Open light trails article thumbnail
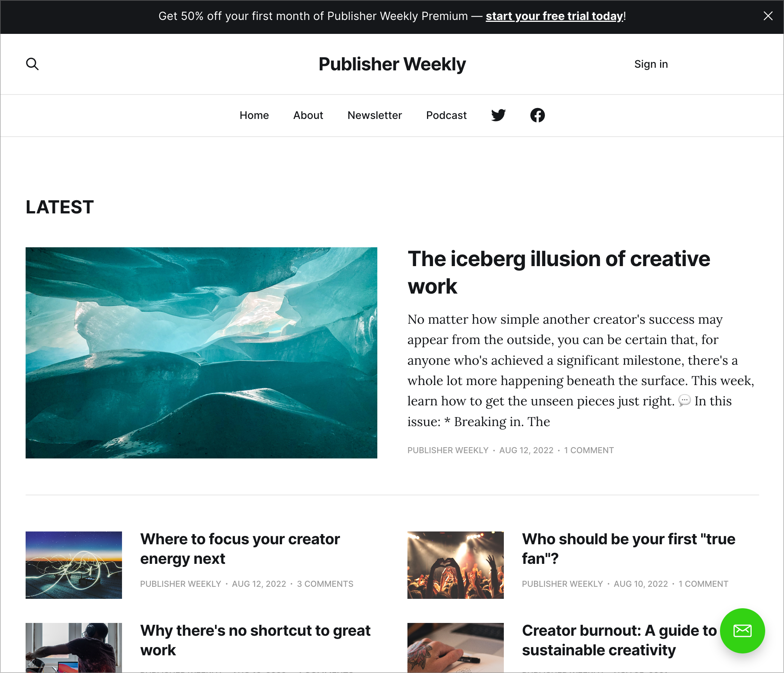The width and height of the screenshot is (784, 673). [74, 565]
